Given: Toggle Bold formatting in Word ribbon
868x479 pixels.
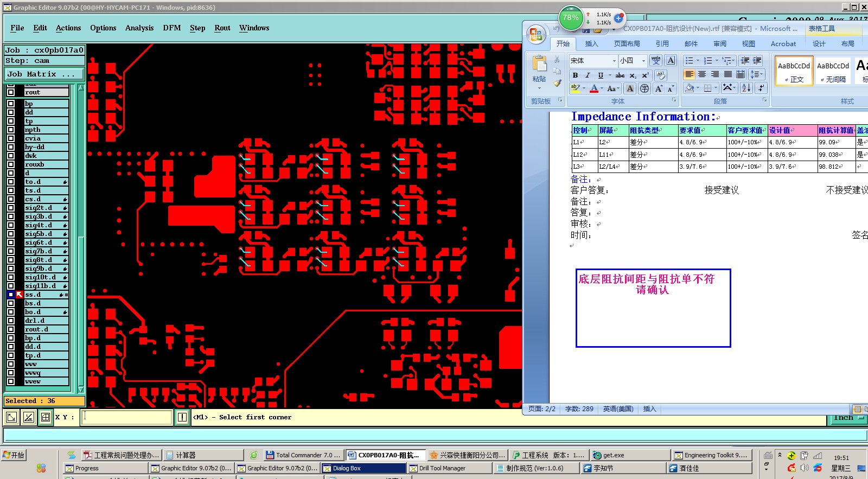Looking at the screenshot, I should pos(575,75).
